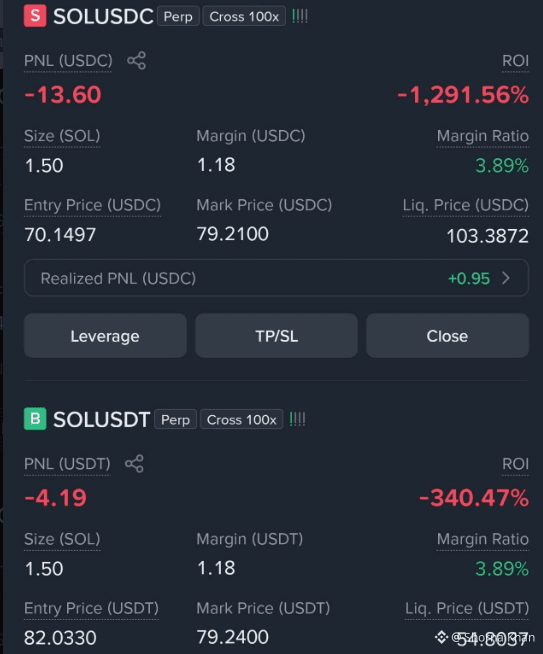Image resolution: width=543 pixels, height=654 pixels.
Task: Open the SOLUSDC pair title
Action: (103, 17)
